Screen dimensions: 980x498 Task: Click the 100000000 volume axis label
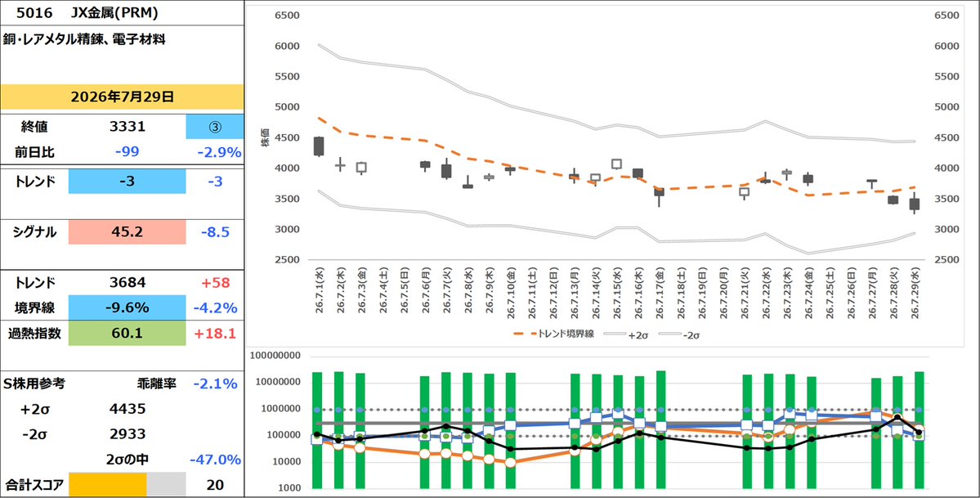point(275,356)
